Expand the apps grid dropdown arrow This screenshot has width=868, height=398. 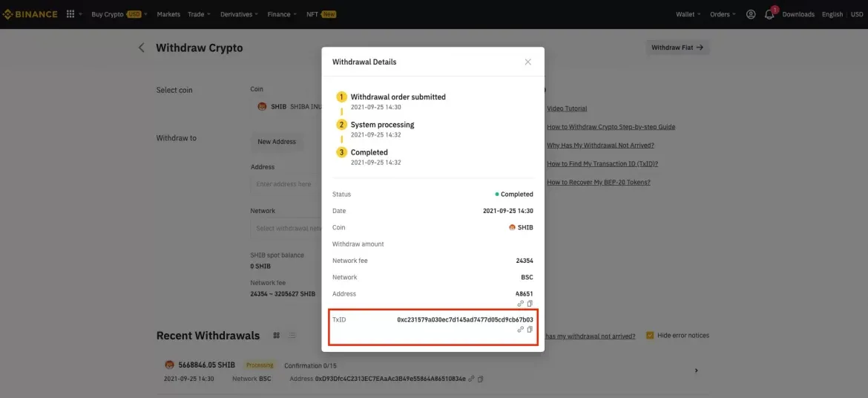coord(81,14)
